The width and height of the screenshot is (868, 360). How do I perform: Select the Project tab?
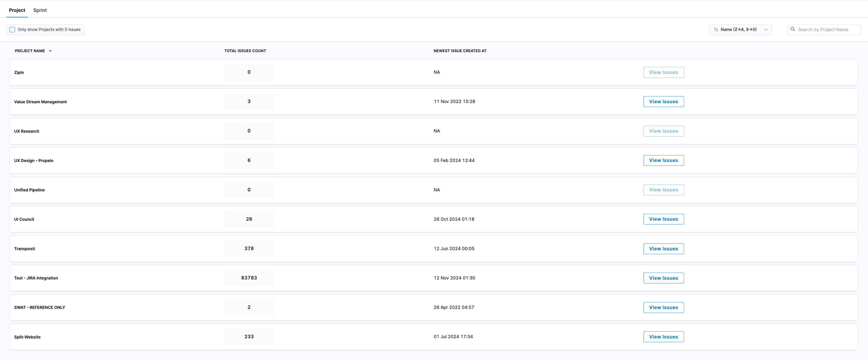pos(17,10)
